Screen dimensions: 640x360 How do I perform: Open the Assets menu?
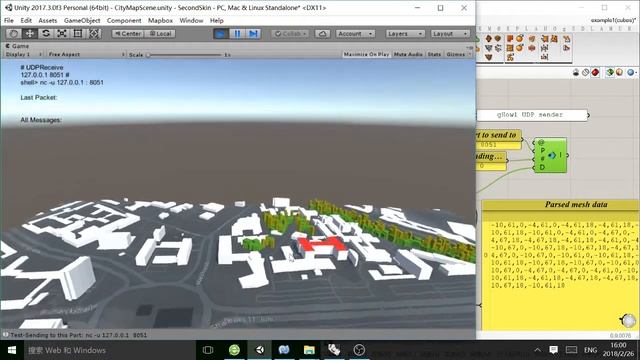pyautogui.click(x=48, y=20)
